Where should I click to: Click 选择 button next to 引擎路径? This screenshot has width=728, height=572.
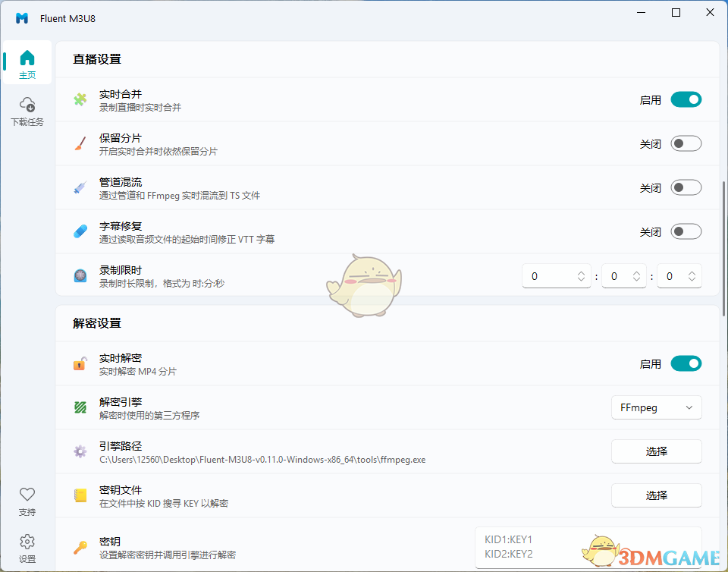tap(656, 451)
